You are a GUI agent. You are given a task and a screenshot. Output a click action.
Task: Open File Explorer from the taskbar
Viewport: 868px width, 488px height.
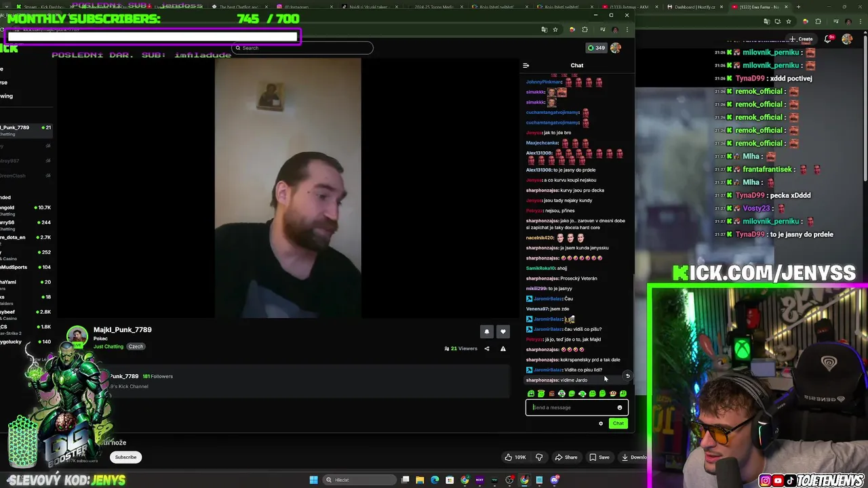(x=420, y=480)
